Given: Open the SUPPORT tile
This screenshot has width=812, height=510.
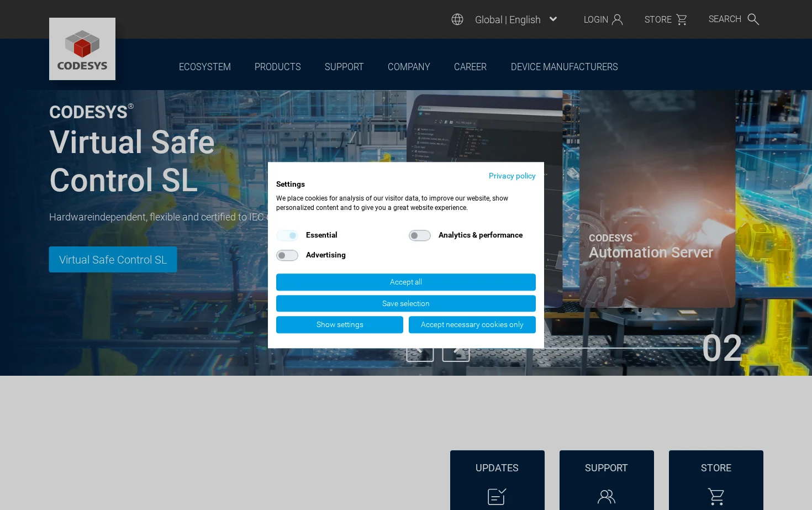Looking at the screenshot, I should pos(607,480).
